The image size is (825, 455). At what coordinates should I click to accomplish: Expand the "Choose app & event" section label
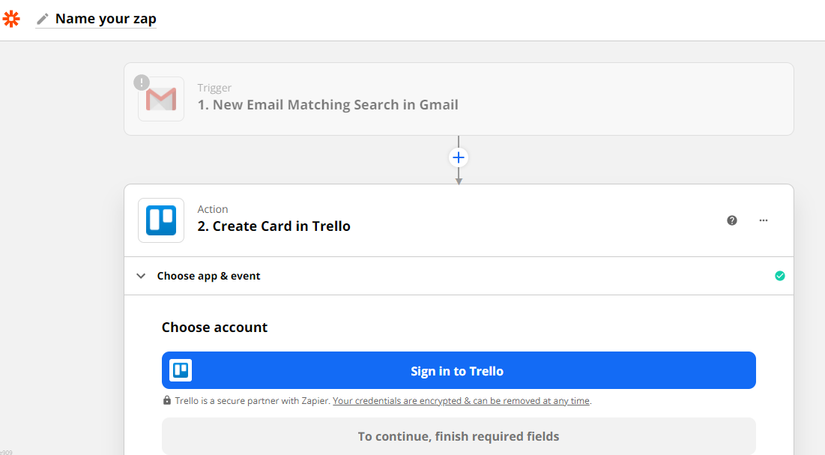208,276
